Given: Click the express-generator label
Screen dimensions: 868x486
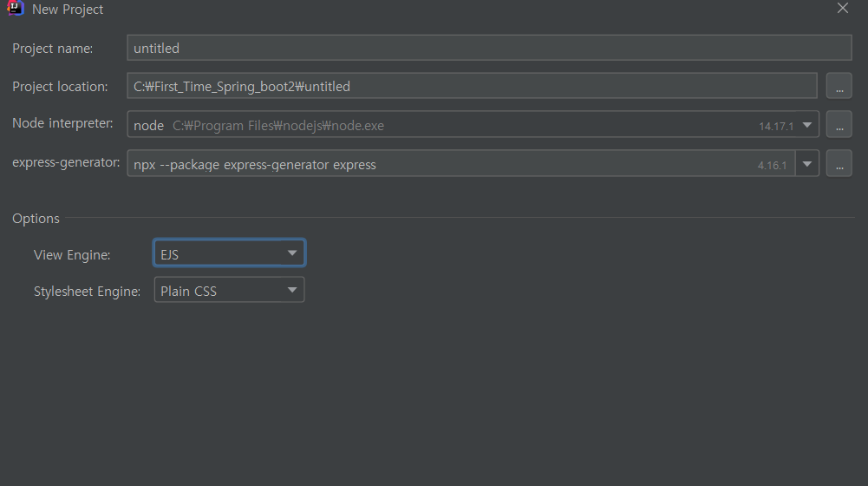Looking at the screenshot, I should tap(66, 162).
